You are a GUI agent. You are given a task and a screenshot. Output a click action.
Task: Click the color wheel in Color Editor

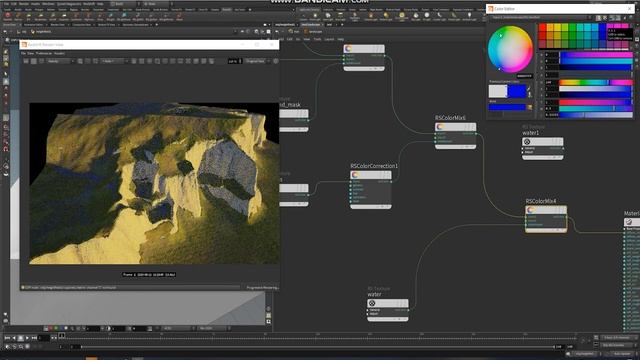click(510, 49)
